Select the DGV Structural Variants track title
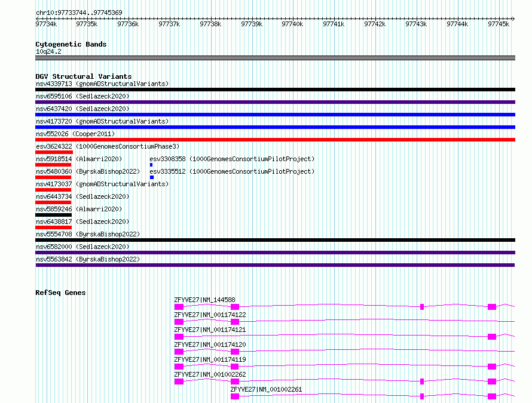Viewport: 532px width, 403px height. [84, 76]
